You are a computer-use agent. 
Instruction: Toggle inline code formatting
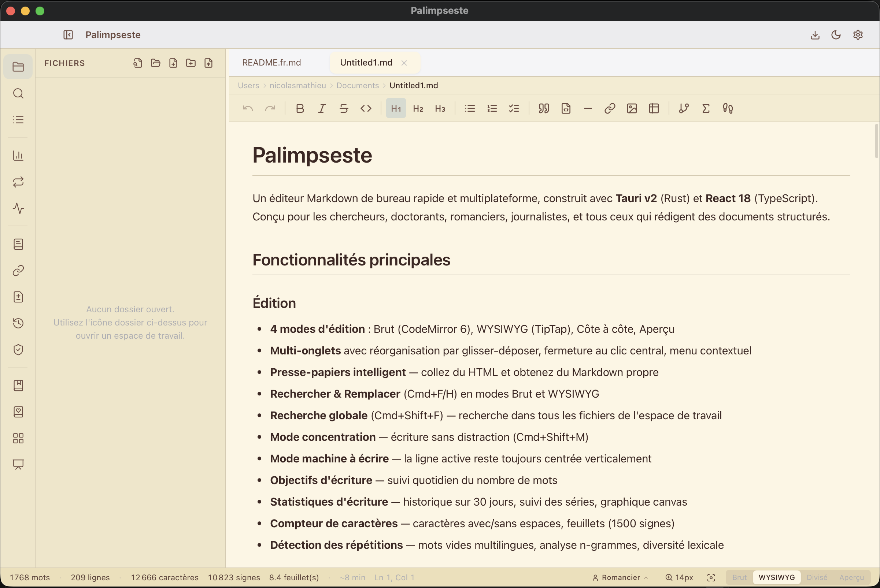(x=366, y=108)
